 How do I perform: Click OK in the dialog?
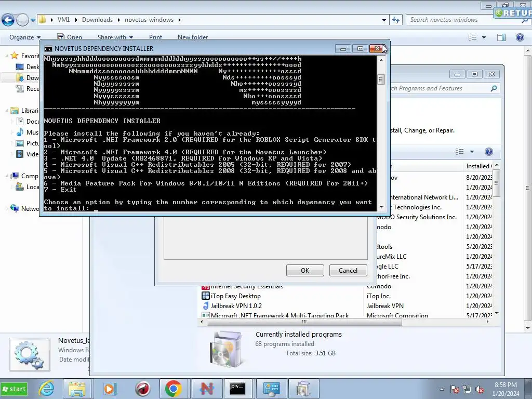(305, 270)
